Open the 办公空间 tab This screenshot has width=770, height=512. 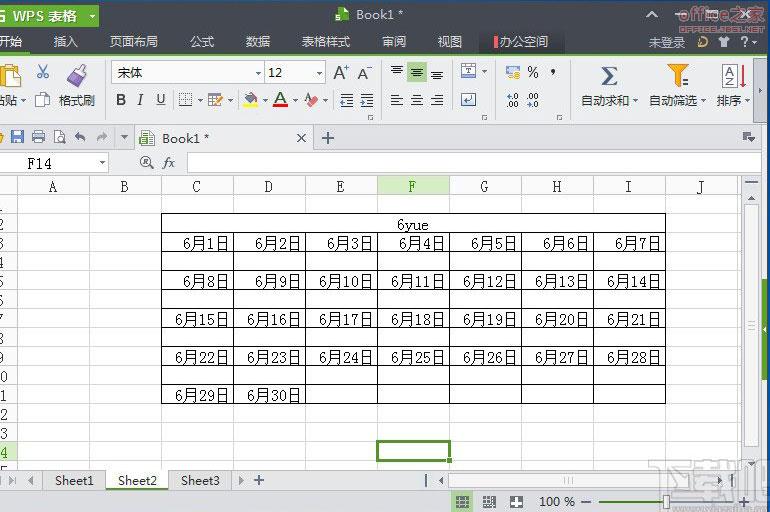point(521,42)
